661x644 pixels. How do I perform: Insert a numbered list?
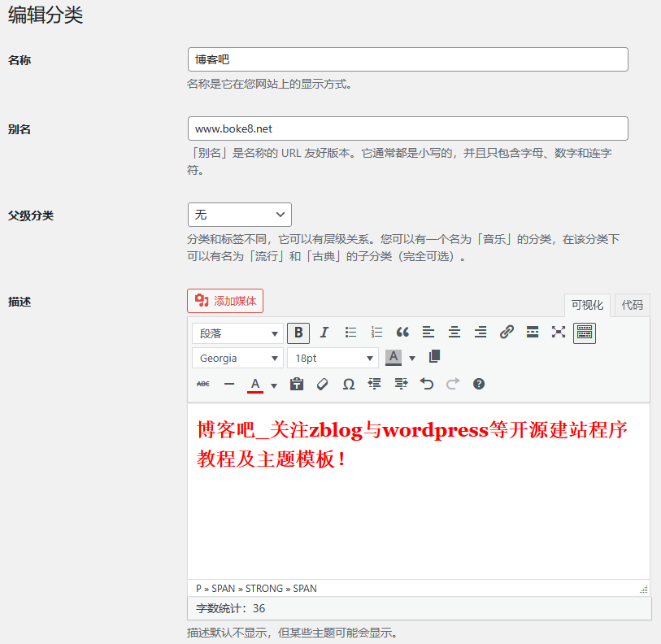point(376,333)
